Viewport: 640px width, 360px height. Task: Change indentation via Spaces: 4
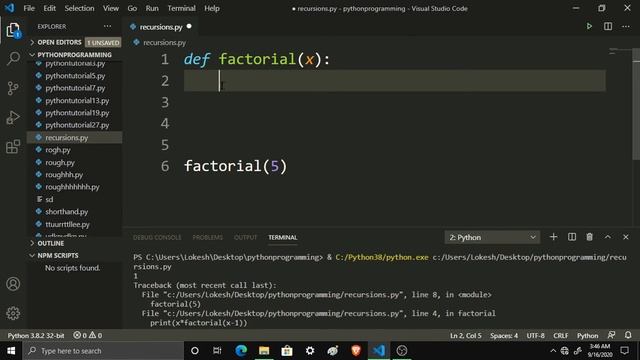[504, 336]
